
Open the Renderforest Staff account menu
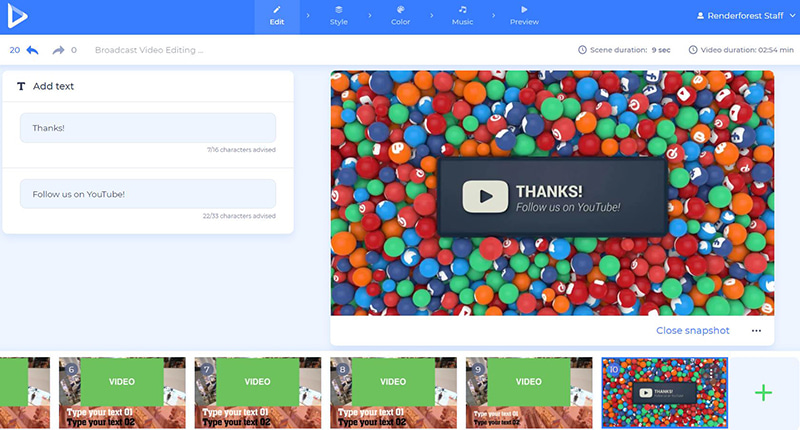pos(746,16)
